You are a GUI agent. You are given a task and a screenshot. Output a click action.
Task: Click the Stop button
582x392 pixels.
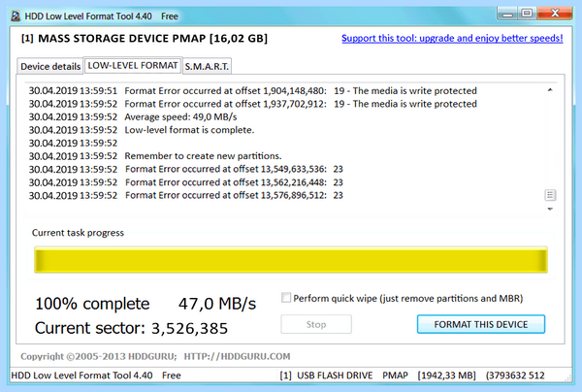(x=316, y=324)
